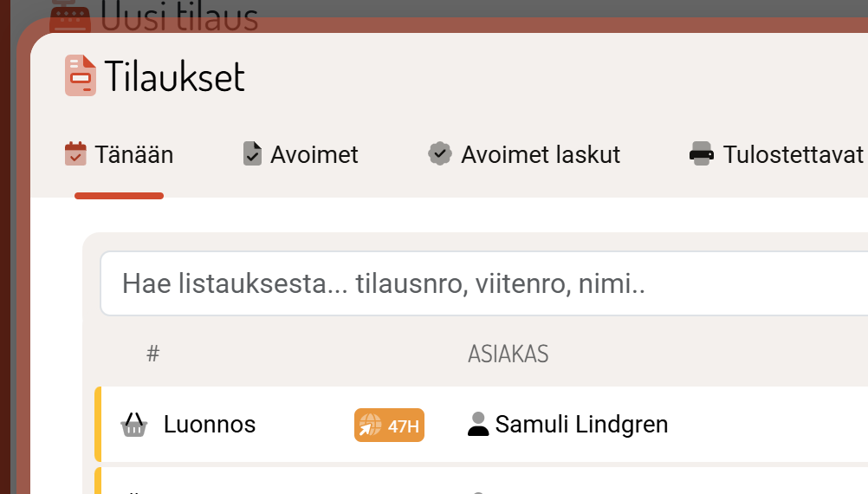This screenshot has height=494, width=868.
Task: Click the Uusi tilaus heading behind the panel
Action: (179, 16)
